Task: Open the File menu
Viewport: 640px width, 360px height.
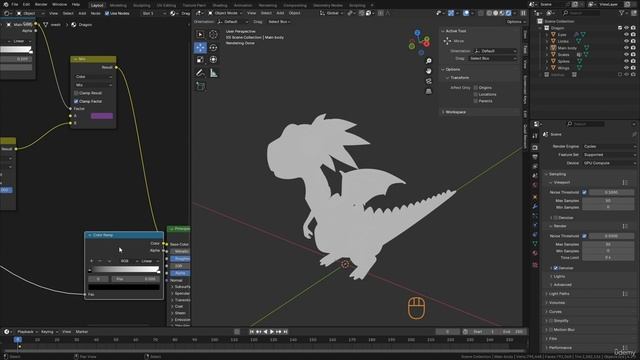Action: click(15, 4)
